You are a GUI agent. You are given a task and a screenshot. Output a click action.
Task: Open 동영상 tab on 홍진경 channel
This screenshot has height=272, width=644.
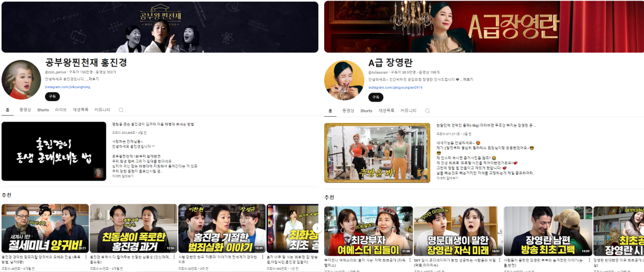point(25,110)
